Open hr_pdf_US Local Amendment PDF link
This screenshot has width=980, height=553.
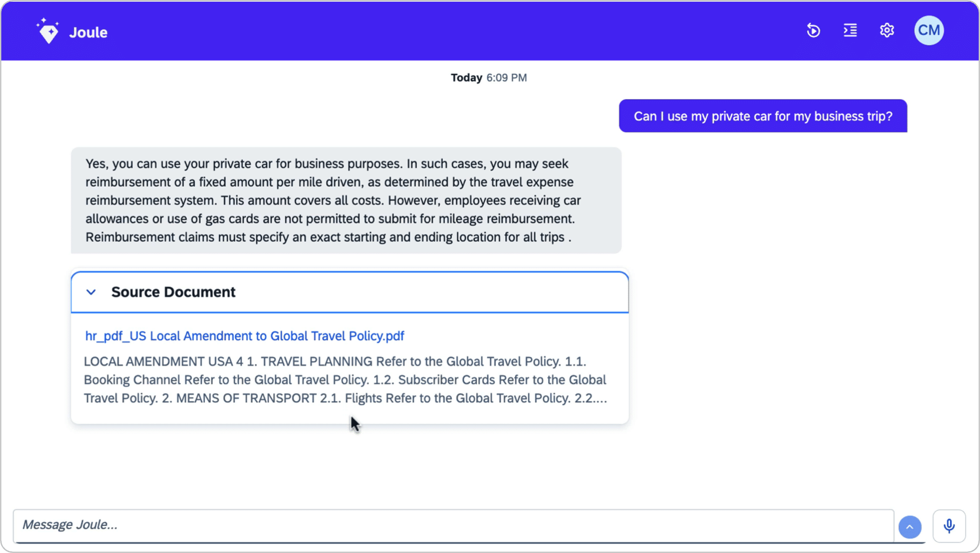244,336
